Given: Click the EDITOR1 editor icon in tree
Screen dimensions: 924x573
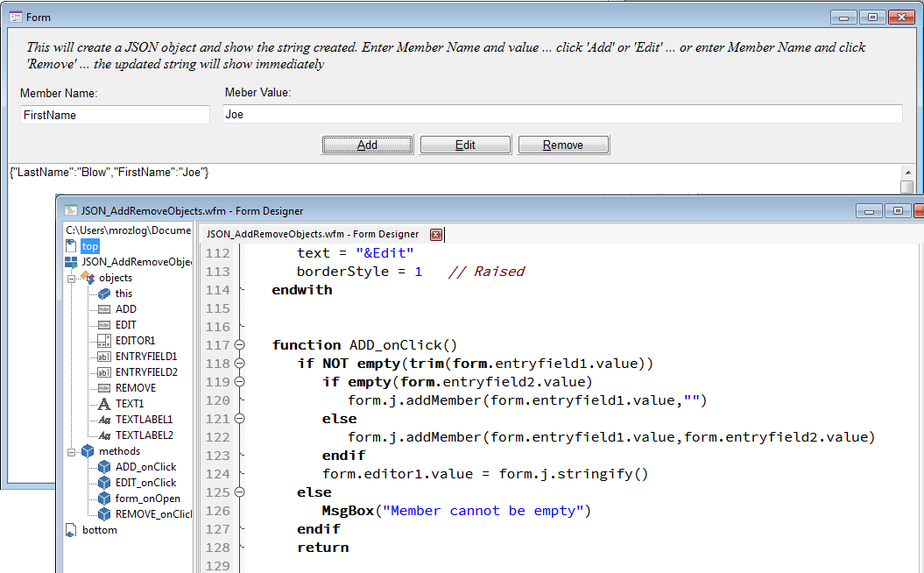Looking at the screenshot, I should point(104,341).
